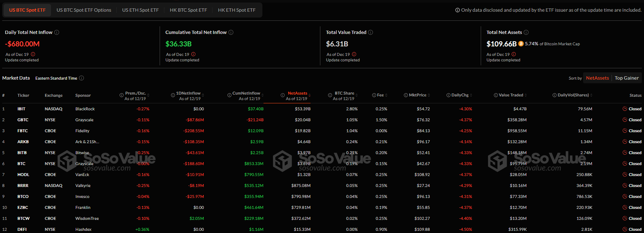Sort table by DailyChg column arrows
Screen dimensions: 644x233
[x=471, y=95]
